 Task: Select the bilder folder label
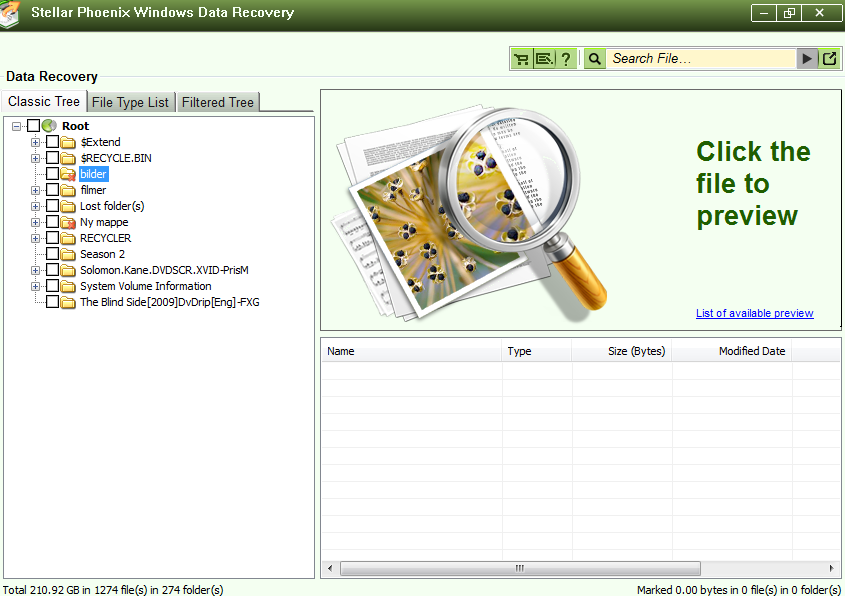click(x=94, y=174)
